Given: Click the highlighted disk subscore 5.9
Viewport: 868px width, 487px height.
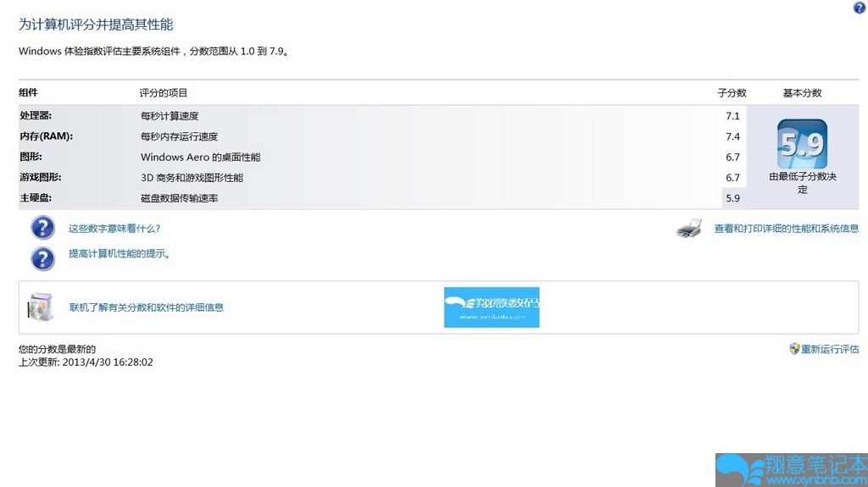Looking at the screenshot, I should pyautogui.click(x=732, y=197).
